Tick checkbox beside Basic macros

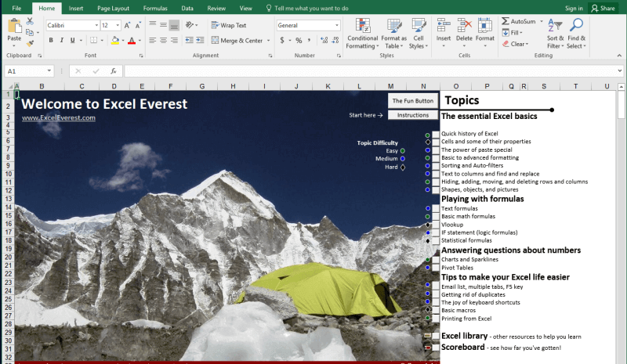tap(436, 310)
